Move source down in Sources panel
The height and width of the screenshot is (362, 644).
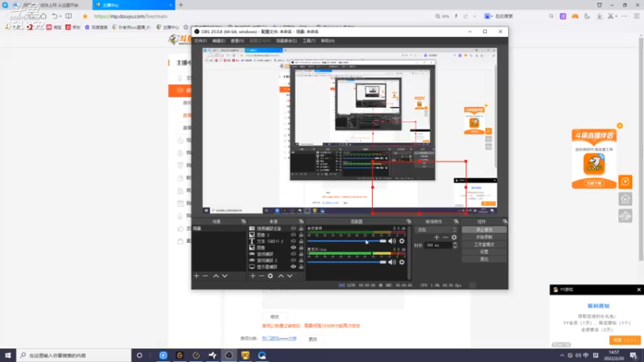pos(290,276)
